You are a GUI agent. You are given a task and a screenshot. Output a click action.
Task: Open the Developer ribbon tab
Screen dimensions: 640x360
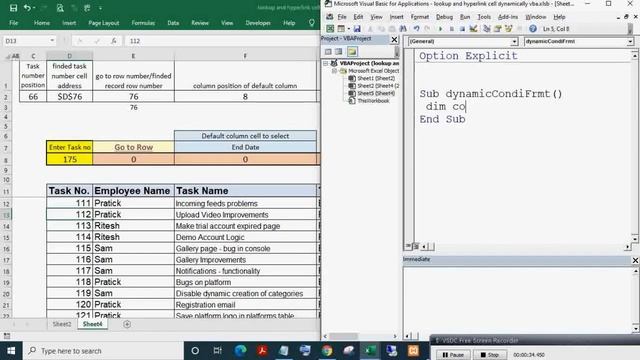pyautogui.click(x=258, y=23)
